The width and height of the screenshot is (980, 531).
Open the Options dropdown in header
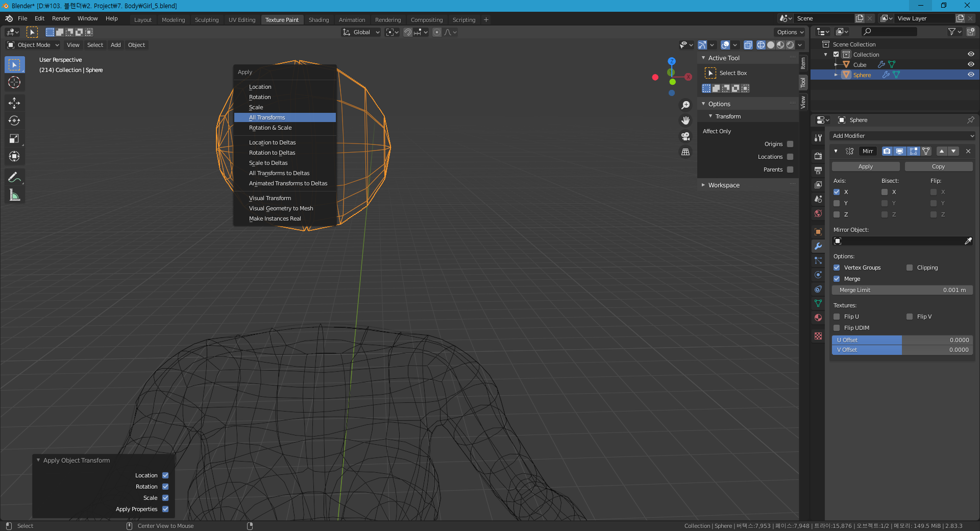[790, 32]
